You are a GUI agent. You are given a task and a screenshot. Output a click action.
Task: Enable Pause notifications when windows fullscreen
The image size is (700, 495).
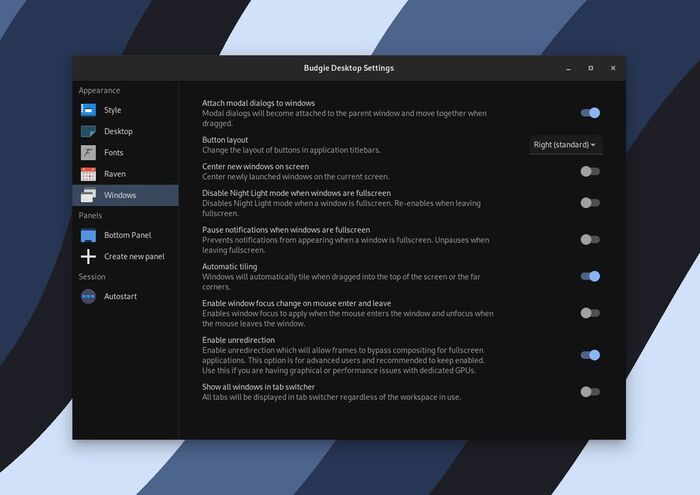point(590,240)
